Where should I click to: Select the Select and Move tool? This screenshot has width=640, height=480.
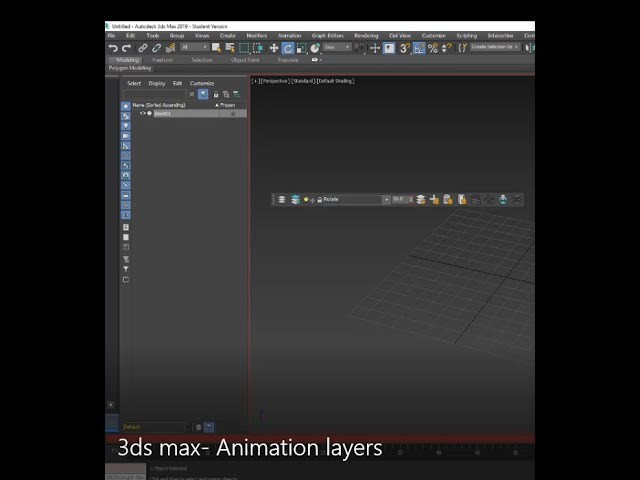[274, 48]
